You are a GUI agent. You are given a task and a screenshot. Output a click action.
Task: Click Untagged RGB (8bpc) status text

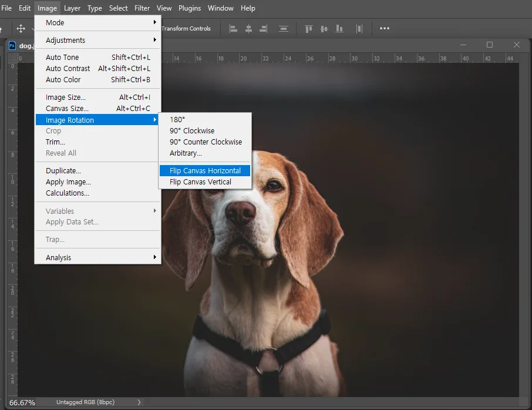86,402
